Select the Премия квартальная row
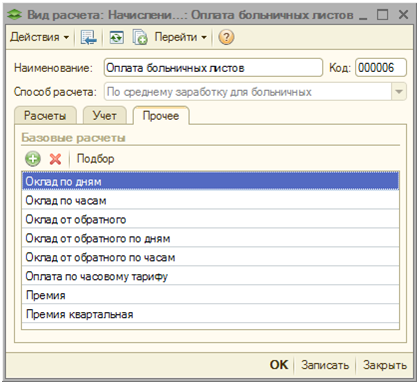This screenshot has width=419, height=384. pyautogui.click(x=210, y=314)
